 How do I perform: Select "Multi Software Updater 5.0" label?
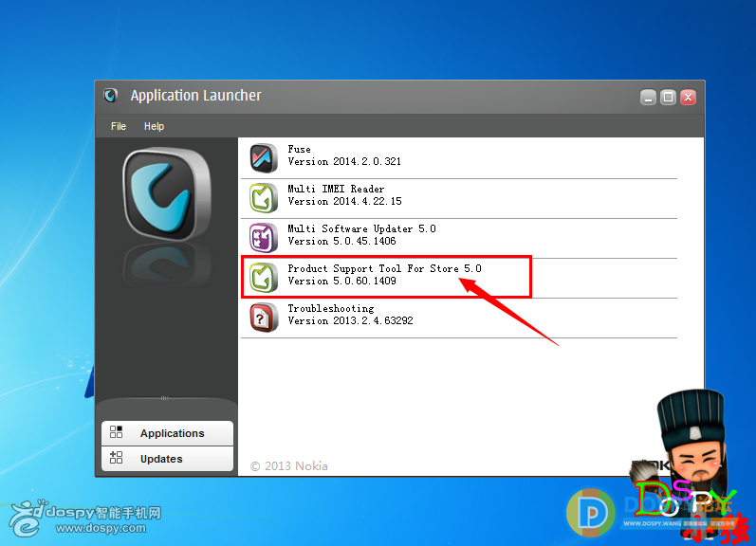[361, 228]
